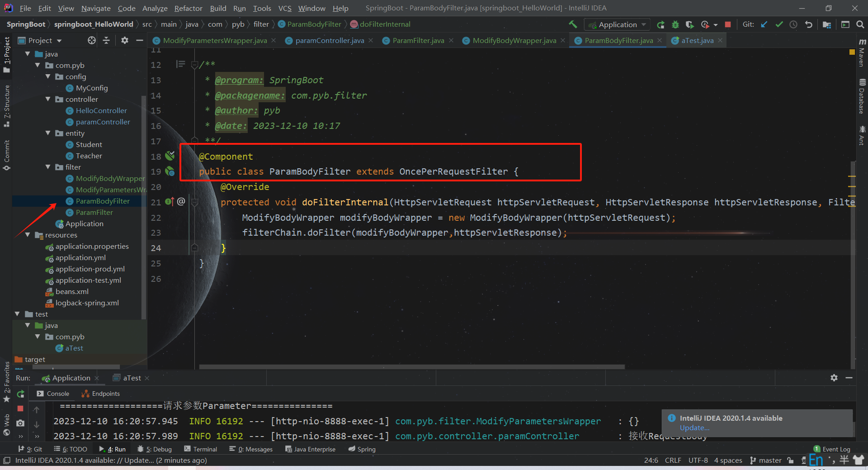Switch to ModifyBodyWrapper.java tab
Screen dimensions: 868x470
coord(514,40)
